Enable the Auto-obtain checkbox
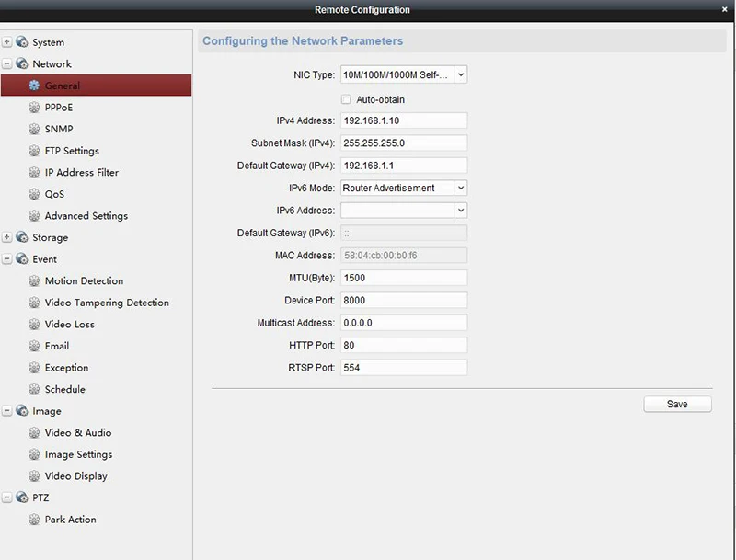Screen dimensions: 736x560 coord(346,99)
